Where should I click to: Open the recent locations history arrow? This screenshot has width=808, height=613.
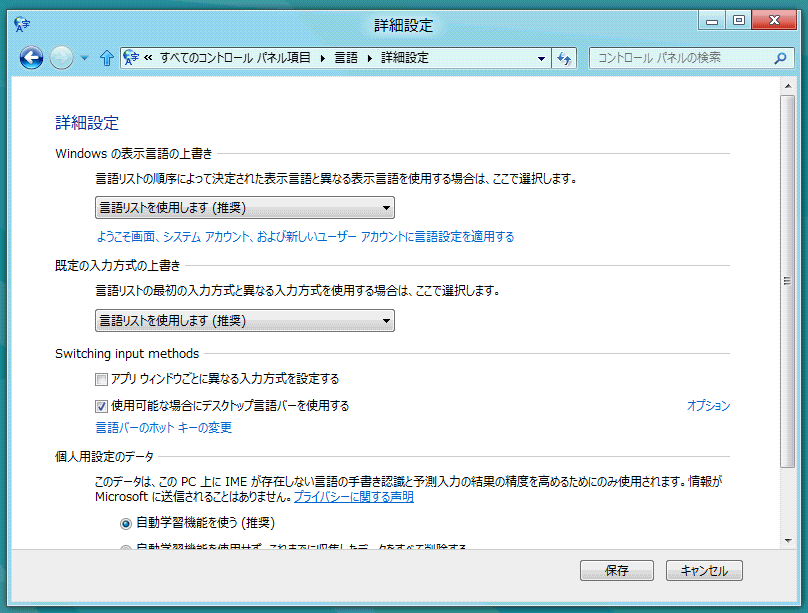(x=85, y=58)
